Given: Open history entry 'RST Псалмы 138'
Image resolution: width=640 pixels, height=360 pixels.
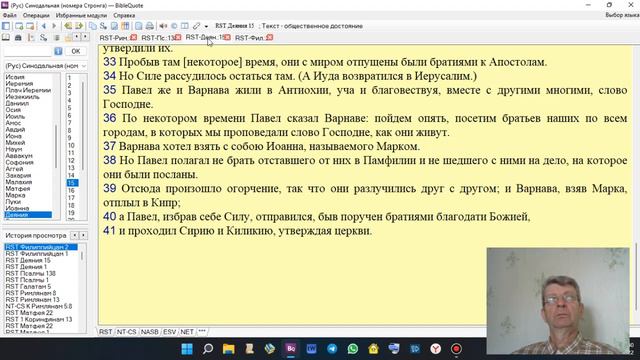Looking at the screenshot, I should click(x=31, y=273).
